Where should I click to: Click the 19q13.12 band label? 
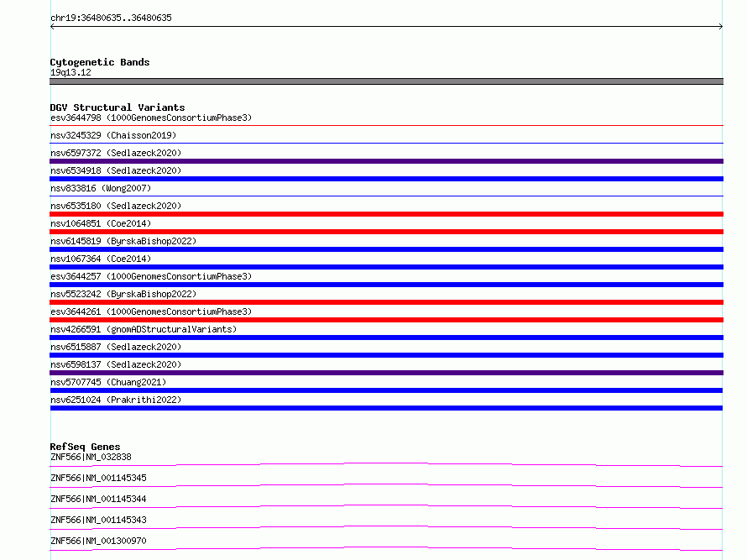point(71,72)
